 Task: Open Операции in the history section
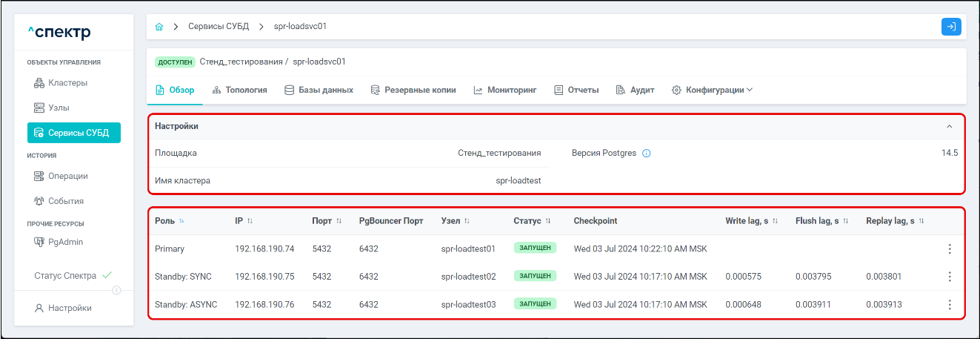[67, 177]
